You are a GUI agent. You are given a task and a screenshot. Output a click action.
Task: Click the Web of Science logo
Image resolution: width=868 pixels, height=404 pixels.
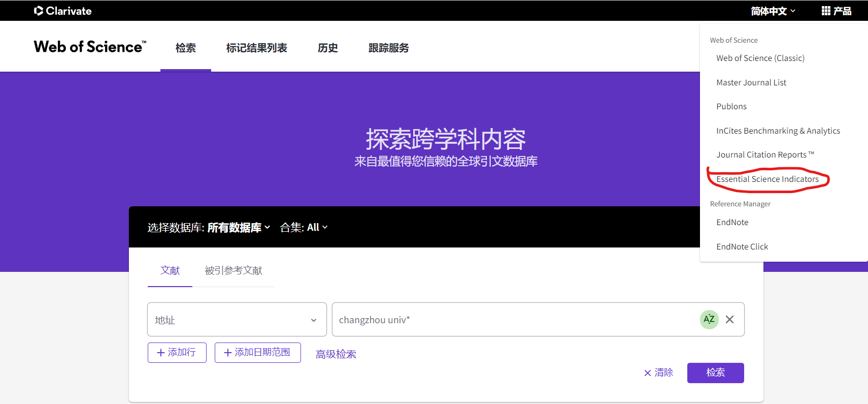[90, 47]
